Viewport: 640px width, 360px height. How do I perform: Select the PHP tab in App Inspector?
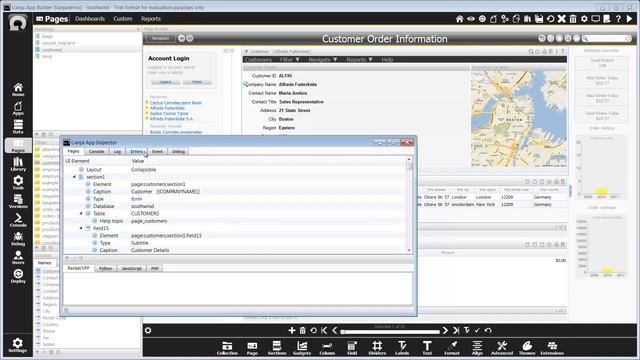coord(155,268)
